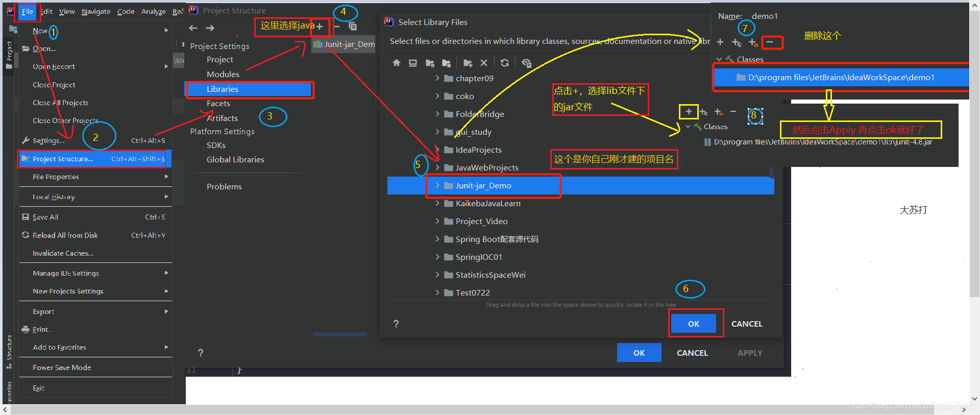Open the Analyze menu
Screen dimensions: 980x415
coord(154,11)
